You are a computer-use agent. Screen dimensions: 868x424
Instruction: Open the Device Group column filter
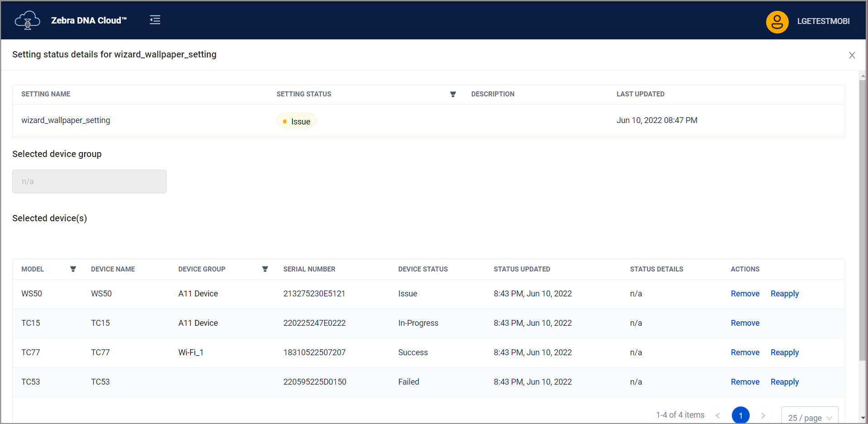(265, 269)
